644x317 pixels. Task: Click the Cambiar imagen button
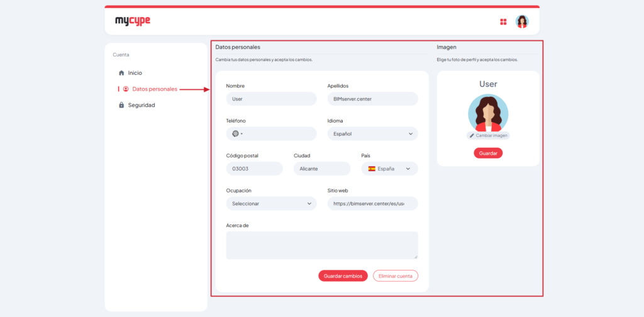(x=488, y=135)
